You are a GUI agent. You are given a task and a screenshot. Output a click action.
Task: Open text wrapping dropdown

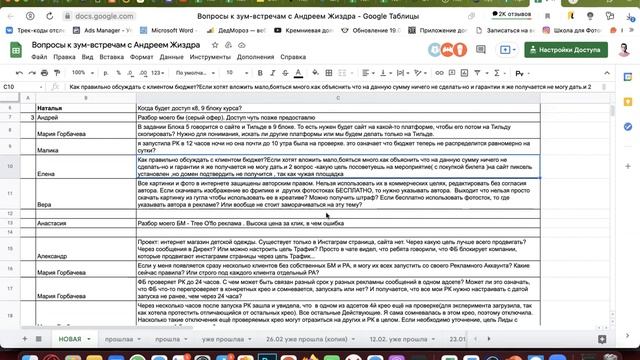click(402, 73)
